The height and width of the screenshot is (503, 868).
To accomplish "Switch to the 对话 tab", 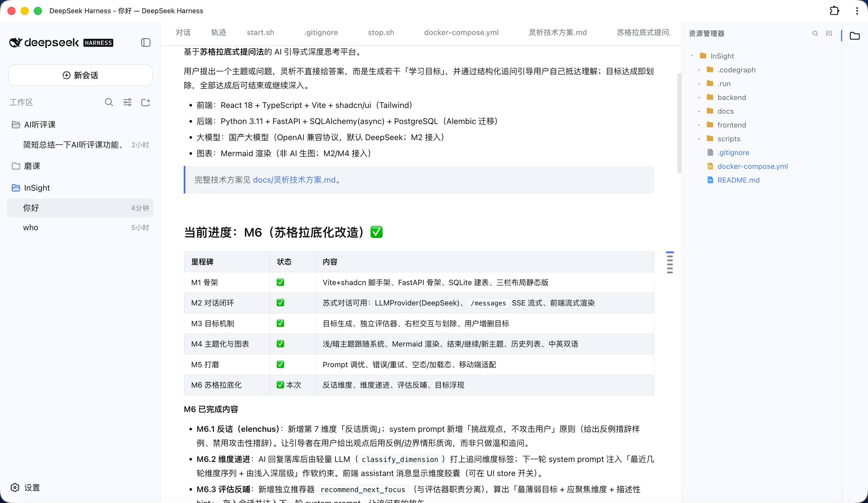I will [x=183, y=32].
